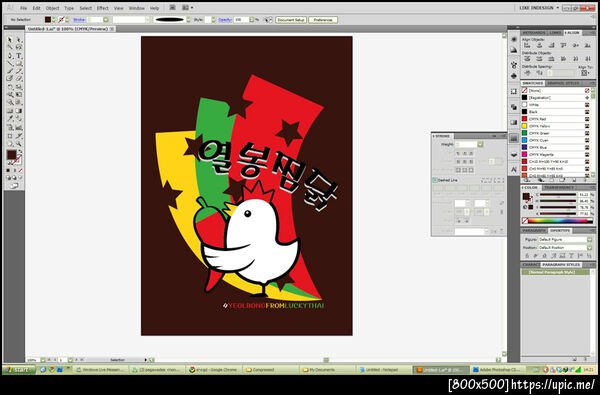Open stroke Weight dropdown in Stroke panel
600x395 pixels.
[x=480, y=144]
